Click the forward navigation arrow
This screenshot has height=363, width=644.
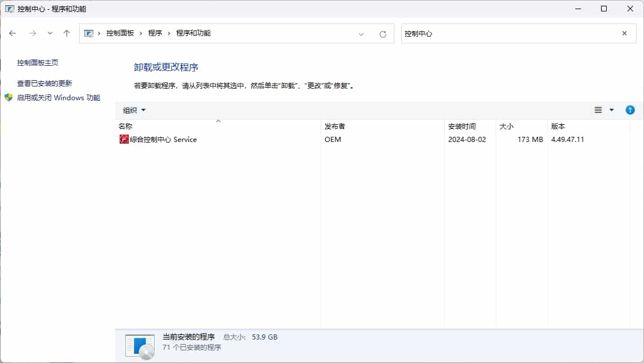pos(33,33)
